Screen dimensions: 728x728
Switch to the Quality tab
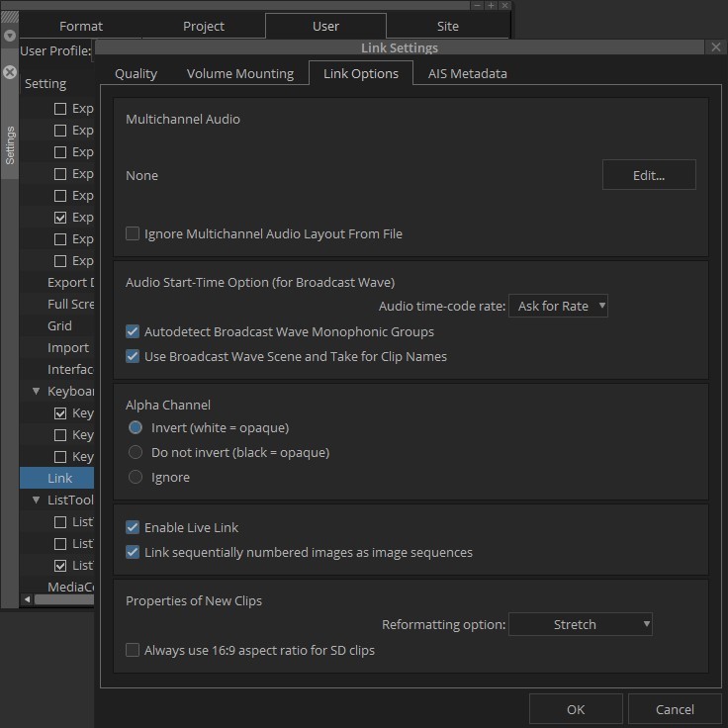pyautogui.click(x=136, y=74)
